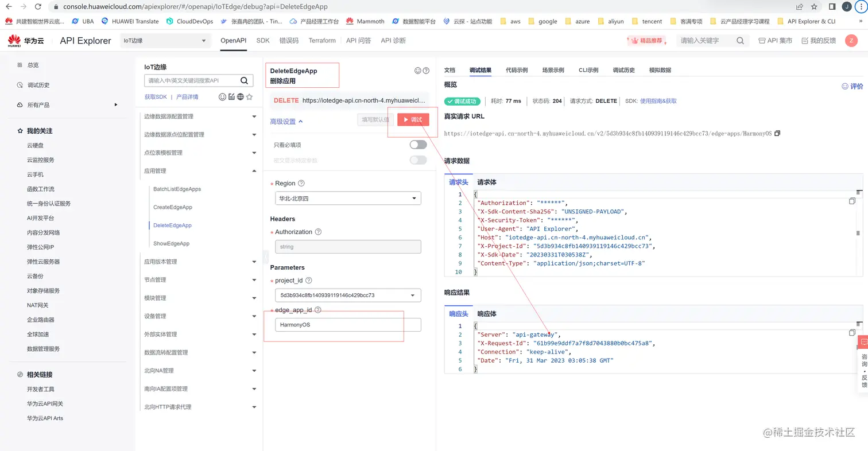The image size is (868, 451).
Task: Click the globe icon in IoT边缘 panel
Action: (241, 97)
